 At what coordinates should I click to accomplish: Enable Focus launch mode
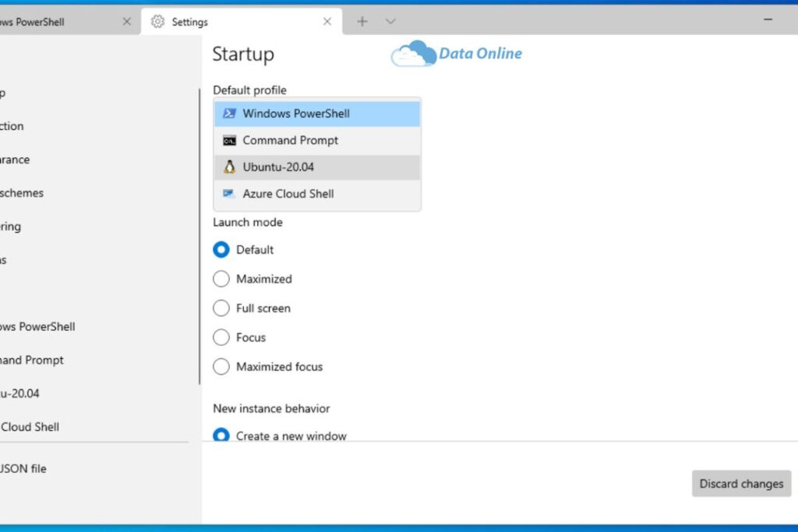239,337
